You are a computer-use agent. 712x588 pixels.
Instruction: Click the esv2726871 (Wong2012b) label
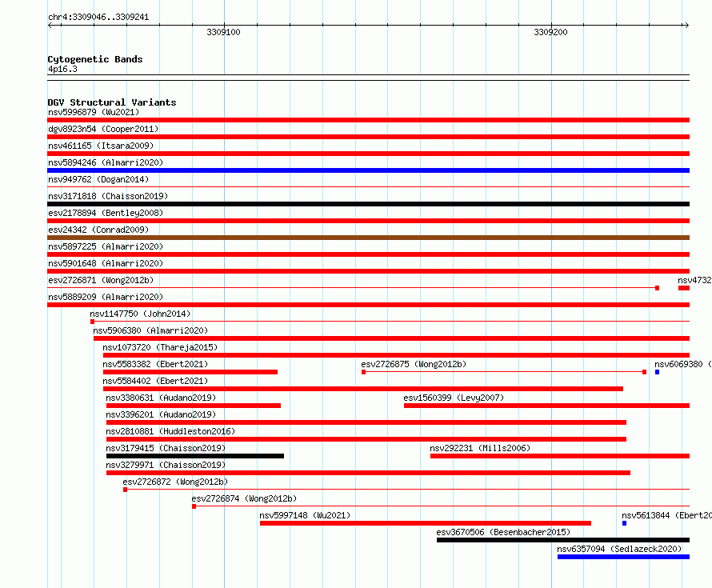click(x=101, y=280)
